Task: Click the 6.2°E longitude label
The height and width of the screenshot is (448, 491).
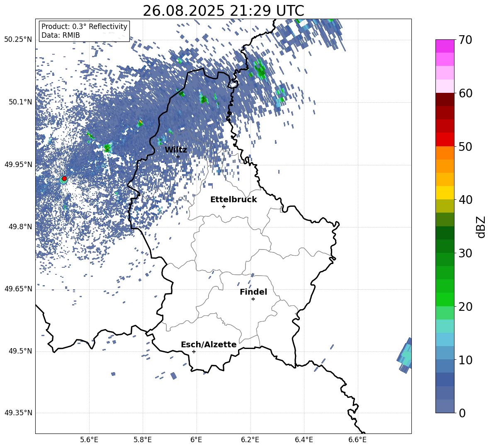Action: tap(250, 440)
